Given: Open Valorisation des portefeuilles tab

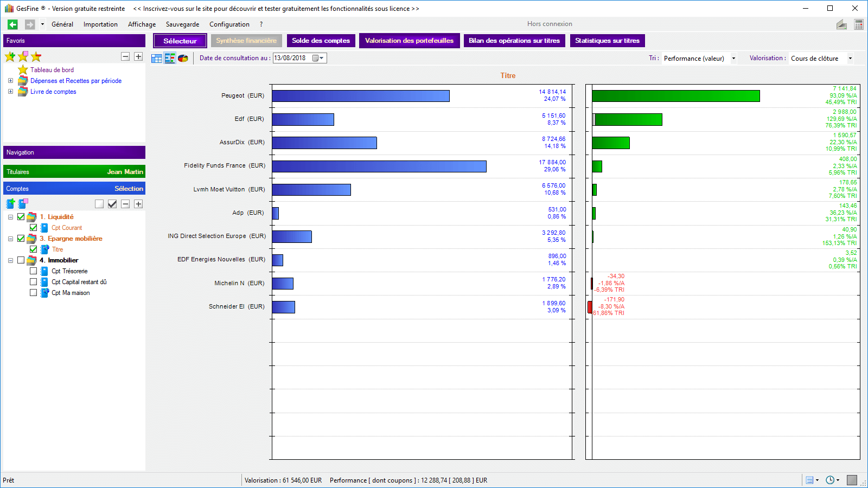Looking at the screenshot, I should [x=410, y=41].
